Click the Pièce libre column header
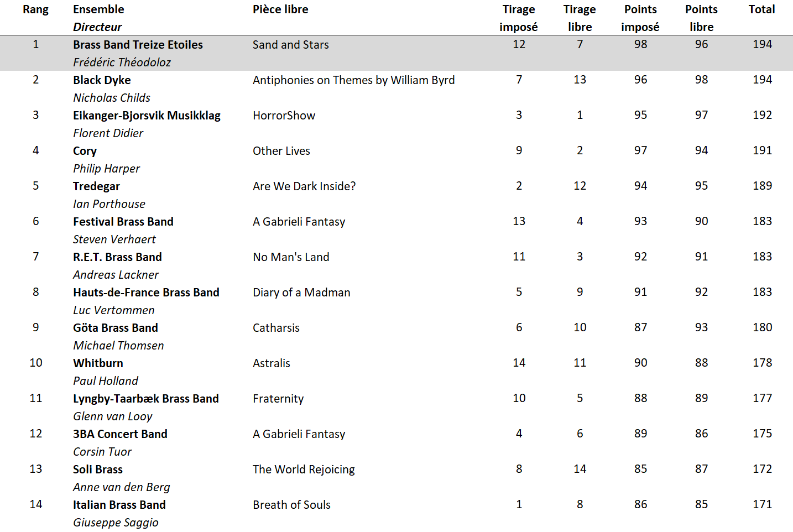 pos(280,9)
